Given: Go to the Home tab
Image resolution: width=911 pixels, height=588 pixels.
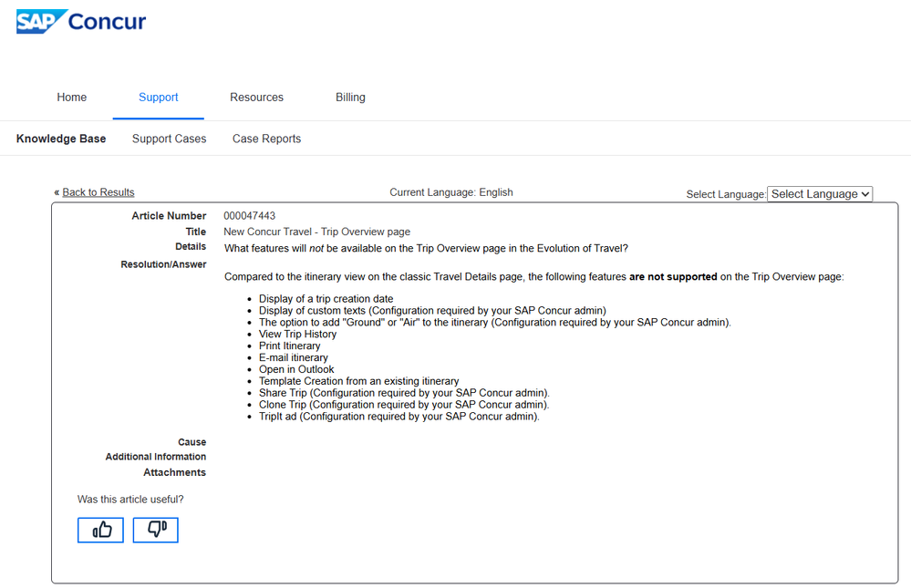Looking at the screenshot, I should pos(71,97).
